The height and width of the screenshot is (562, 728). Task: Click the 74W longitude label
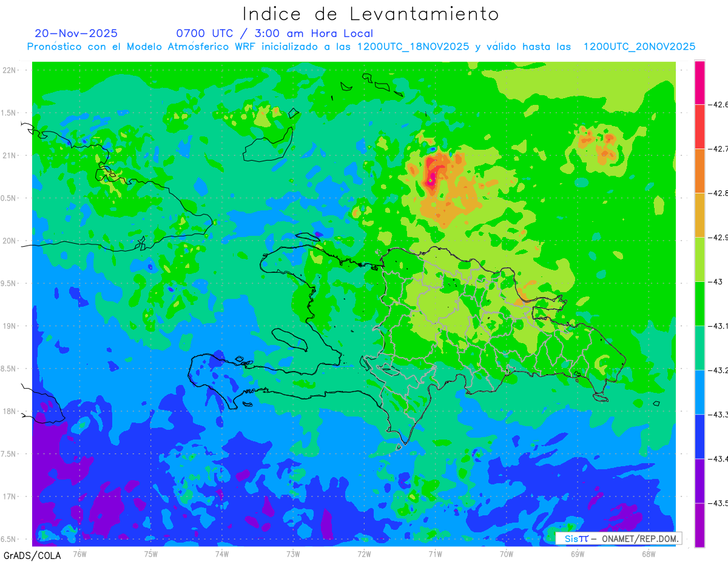[222, 554]
